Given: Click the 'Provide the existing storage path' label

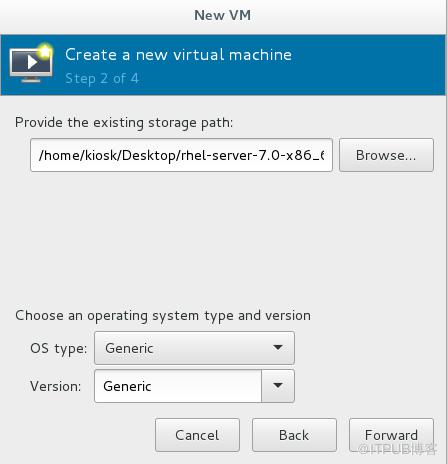Looking at the screenshot, I should [124, 123].
